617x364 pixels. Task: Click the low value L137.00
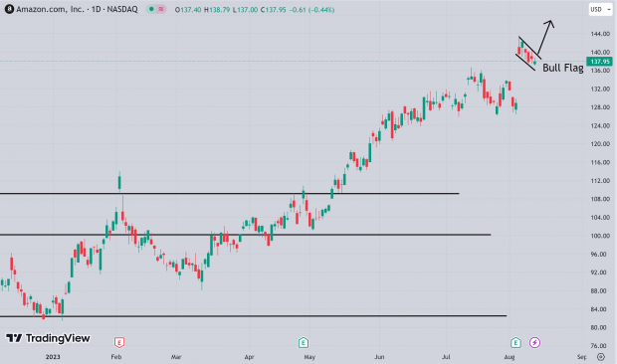tap(245, 10)
